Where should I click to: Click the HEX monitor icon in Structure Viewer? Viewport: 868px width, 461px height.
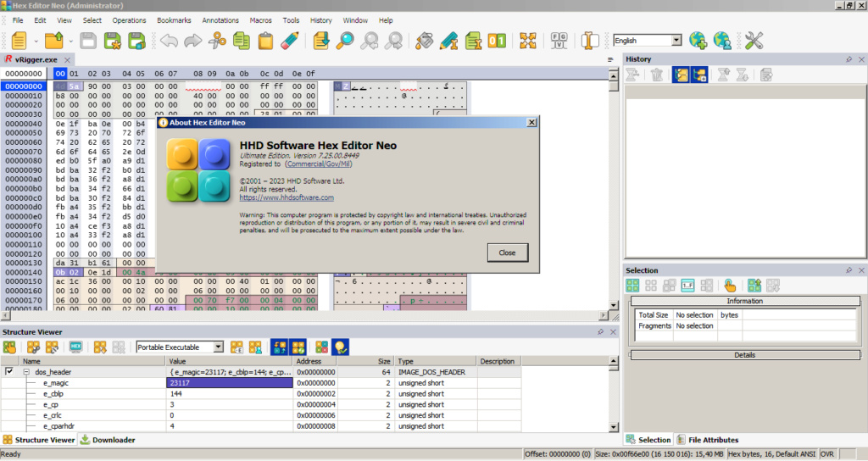click(75, 347)
